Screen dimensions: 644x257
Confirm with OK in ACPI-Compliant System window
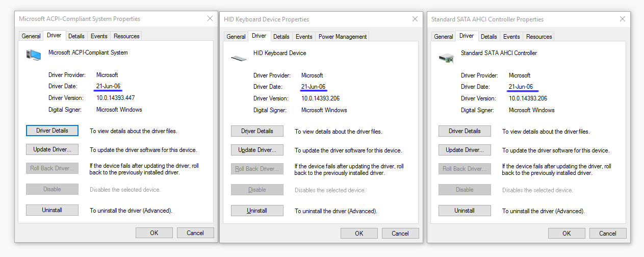154,233
